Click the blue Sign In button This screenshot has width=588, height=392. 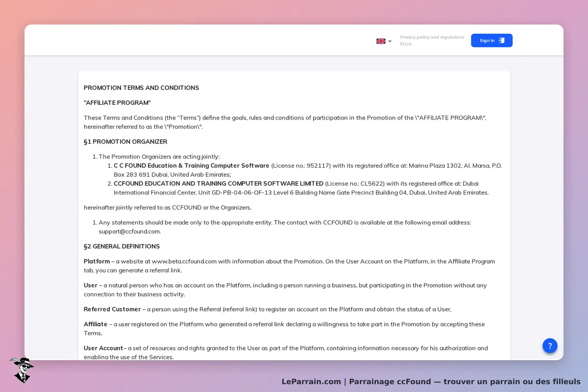pyautogui.click(x=491, y=41)
